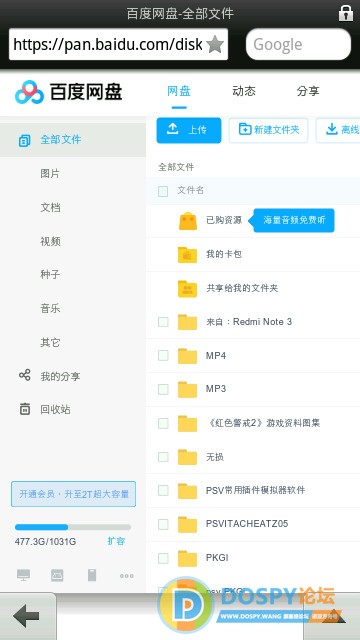Open the MP4 folder icon
360x640 pixels.
[188, 356]
